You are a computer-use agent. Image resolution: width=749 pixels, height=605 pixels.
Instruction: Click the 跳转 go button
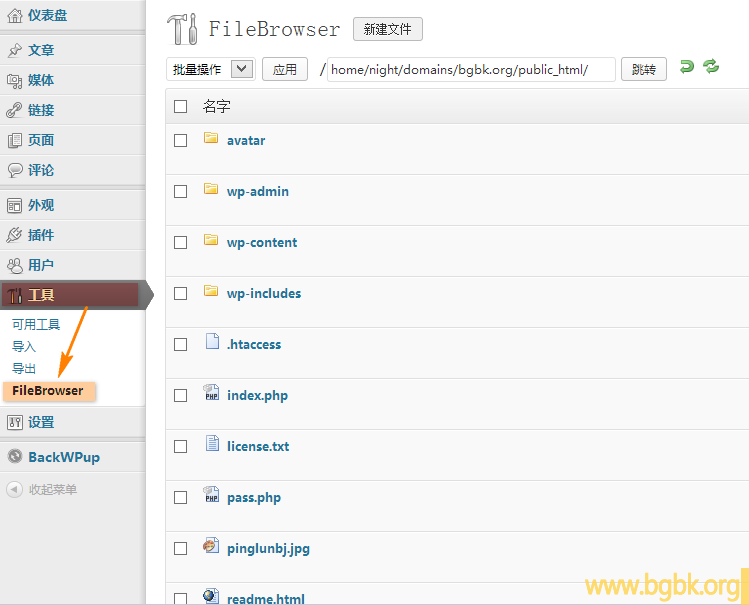click(x=644, y=69)
